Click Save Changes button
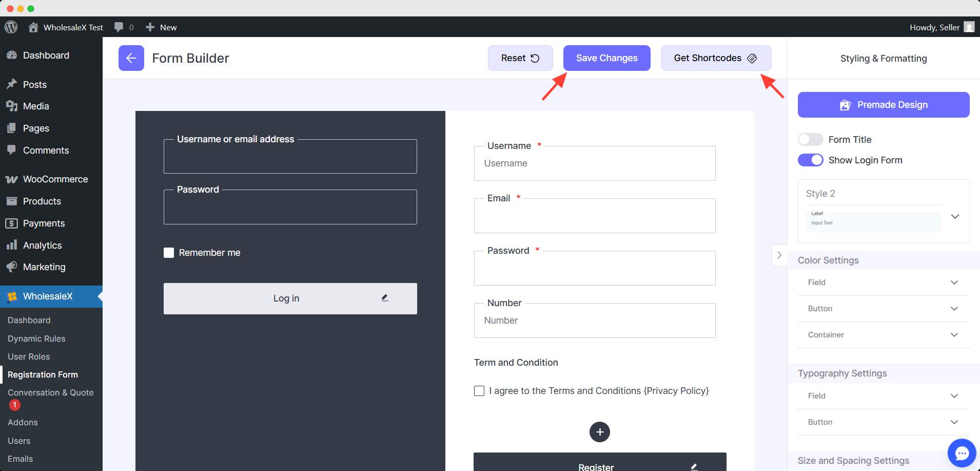 click(x=606, y=58)
